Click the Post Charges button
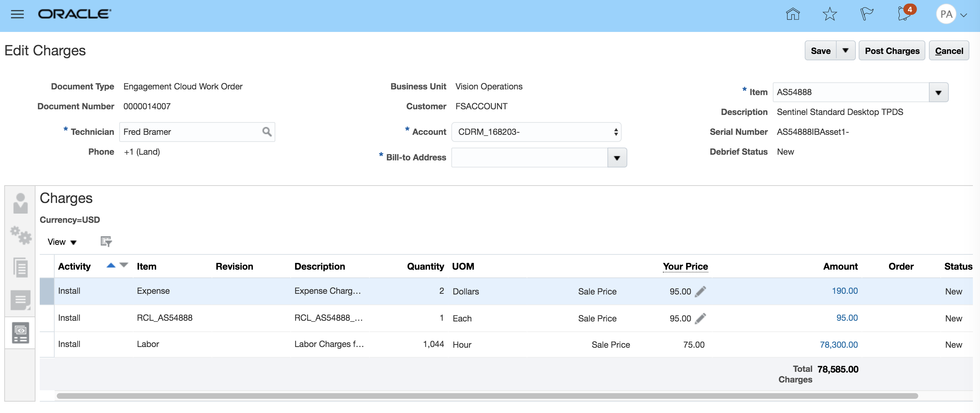This screenshot has height=413, width=980. [891, 51]
